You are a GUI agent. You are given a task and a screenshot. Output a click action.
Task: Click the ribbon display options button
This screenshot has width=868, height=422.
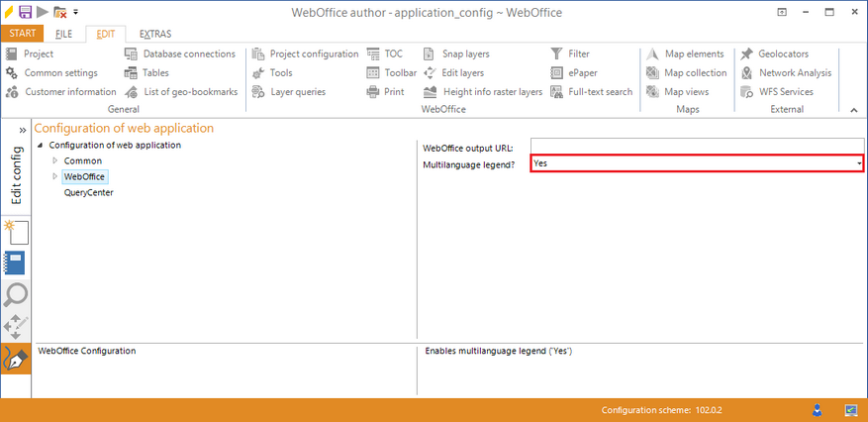tap(782, 12)
